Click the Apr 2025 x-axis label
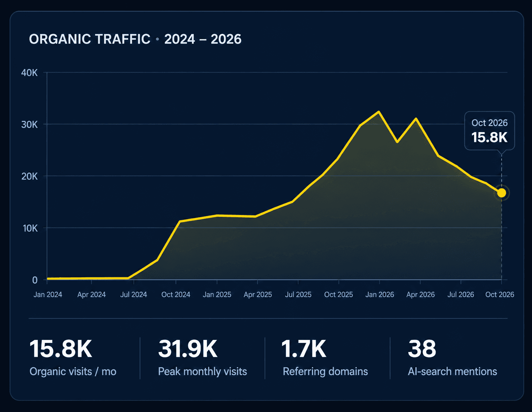 (x=258, y=294)
